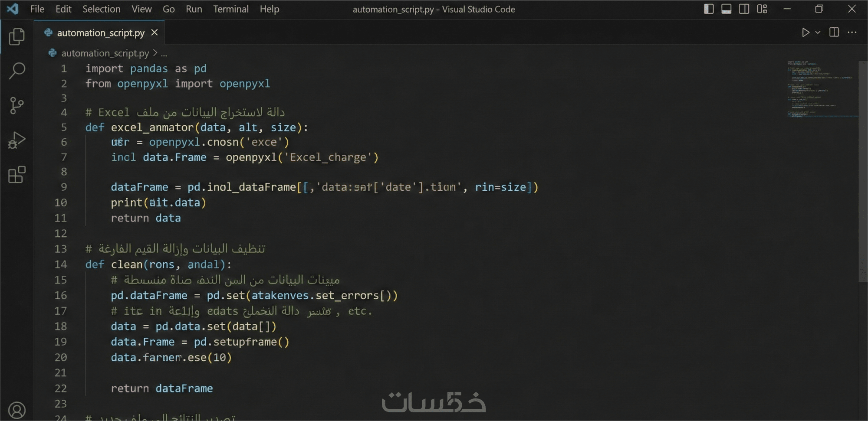Restore down the VS Code window
The image size is (868, 421).
(819, 9)
